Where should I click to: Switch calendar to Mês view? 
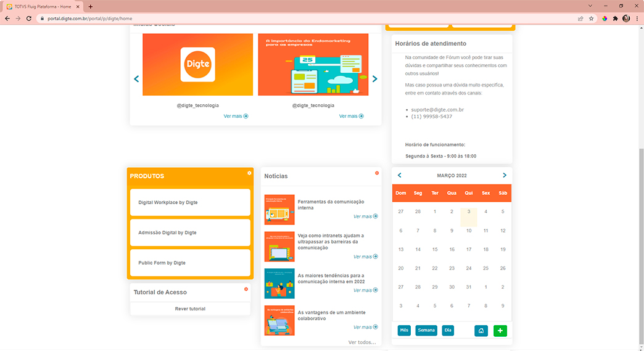tap(404, 331)
